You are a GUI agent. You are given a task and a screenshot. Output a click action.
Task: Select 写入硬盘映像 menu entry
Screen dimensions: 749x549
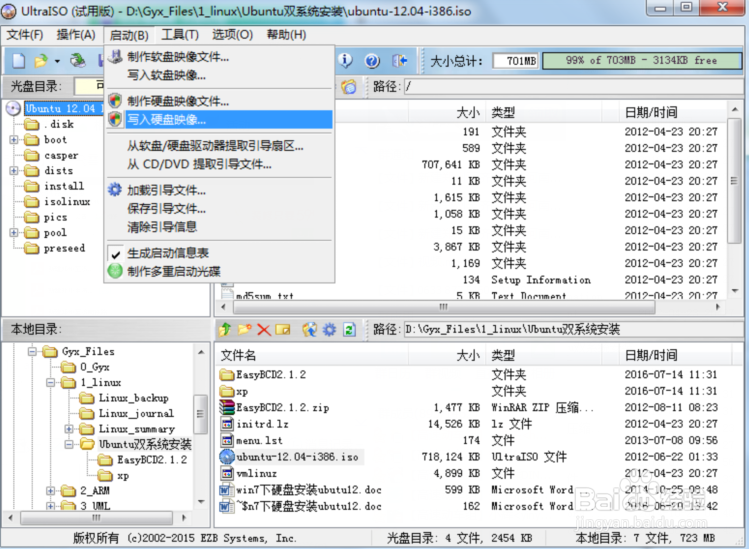click(x=220, y=119)
